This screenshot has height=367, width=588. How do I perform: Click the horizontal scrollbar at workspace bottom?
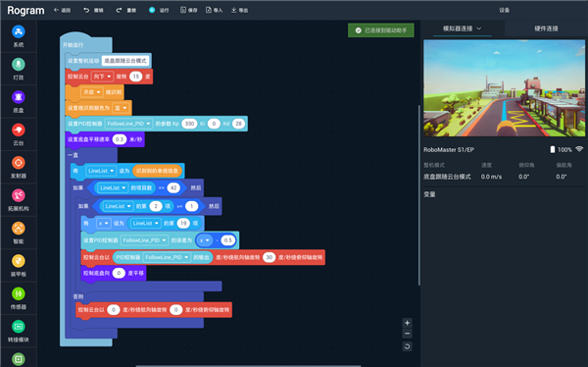[248, 365]
